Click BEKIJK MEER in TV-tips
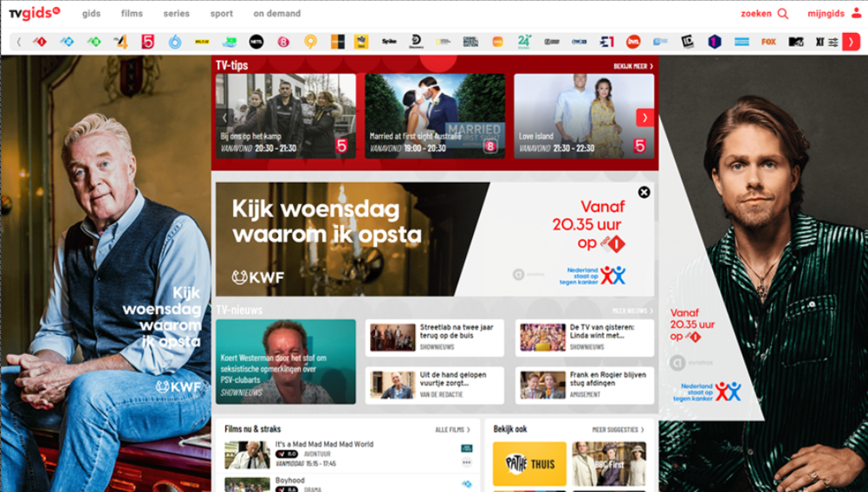This screenshot has height=492, width=868. (x=632, y=66)
